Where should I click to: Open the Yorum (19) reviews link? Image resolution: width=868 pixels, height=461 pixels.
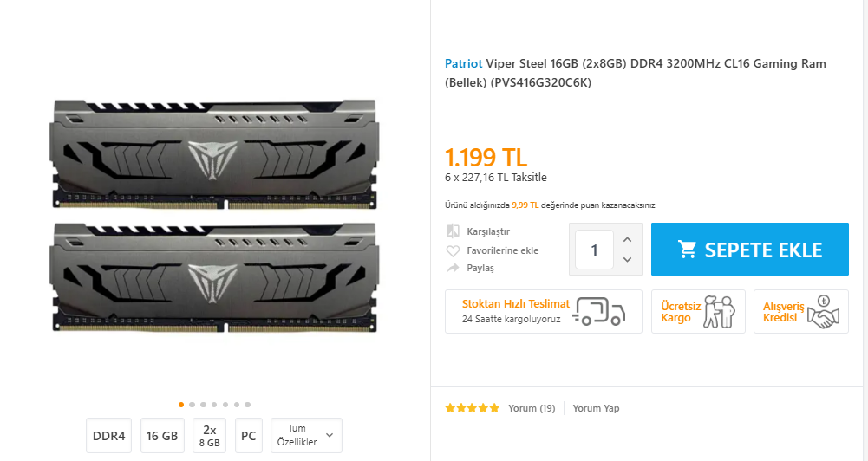(x=532, y=408)
